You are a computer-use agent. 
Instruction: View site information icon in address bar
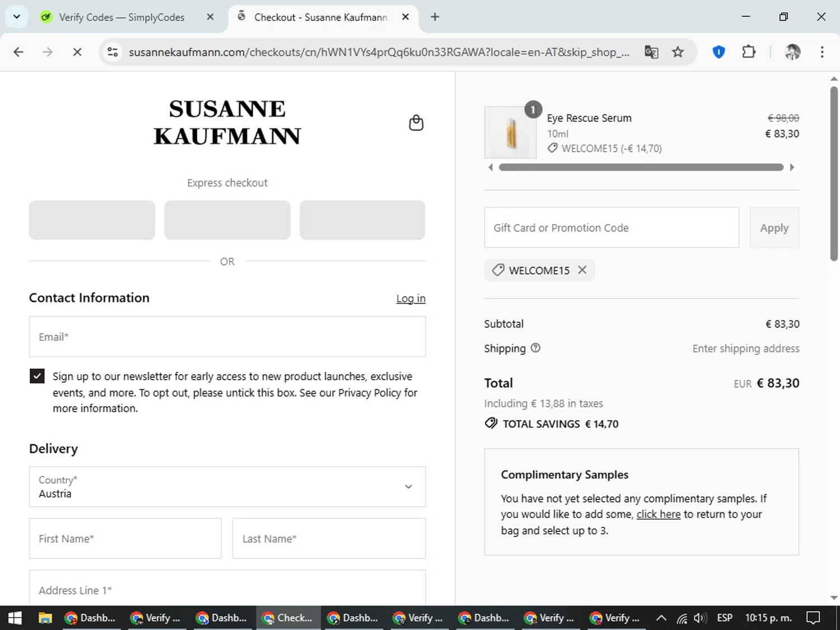pyautogui.click(x=113, y=52)
